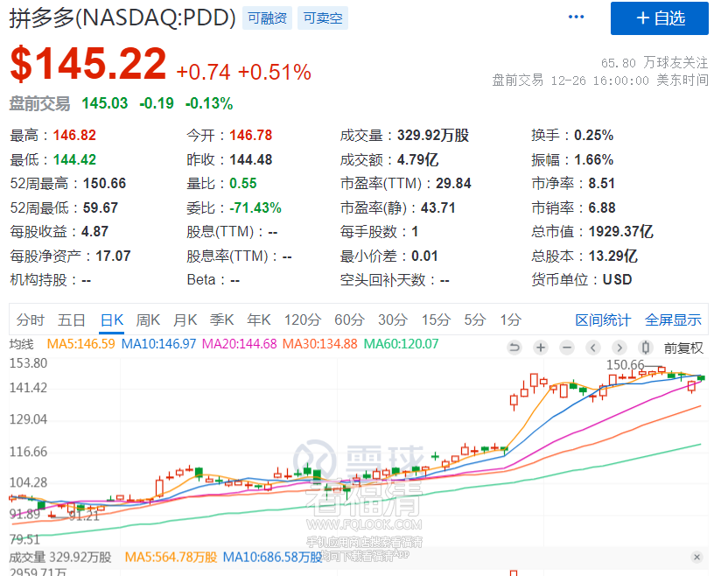Click the MA5:146.59 moving average label
This screenshot has height=576, width=728.
pyautogui.click(x=80, y=344)
